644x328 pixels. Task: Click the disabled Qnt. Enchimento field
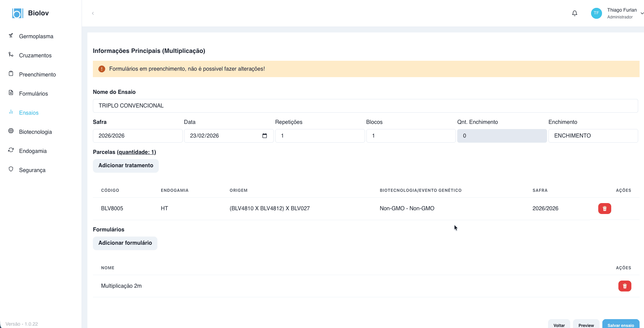(x=502, y=136)
